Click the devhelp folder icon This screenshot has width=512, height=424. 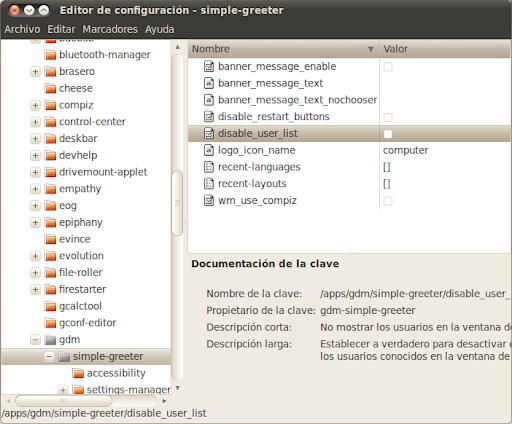(x=50, y=155)
